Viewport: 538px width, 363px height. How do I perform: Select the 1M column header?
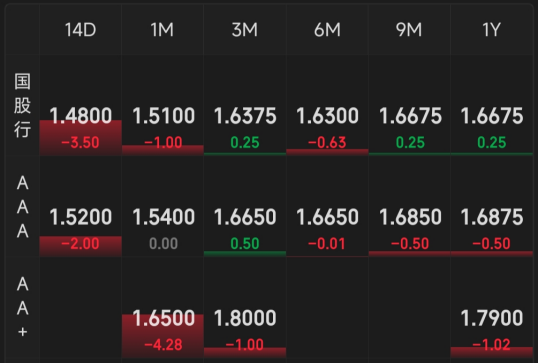click(163, 30)
